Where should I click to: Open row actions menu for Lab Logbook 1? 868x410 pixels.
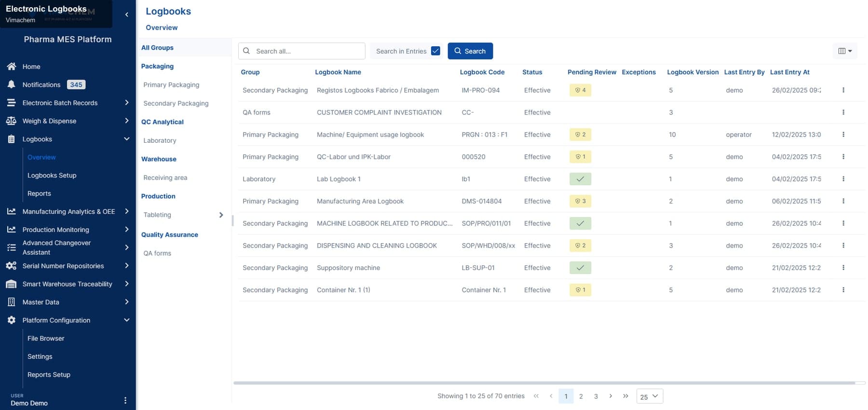tap(843, 179)
